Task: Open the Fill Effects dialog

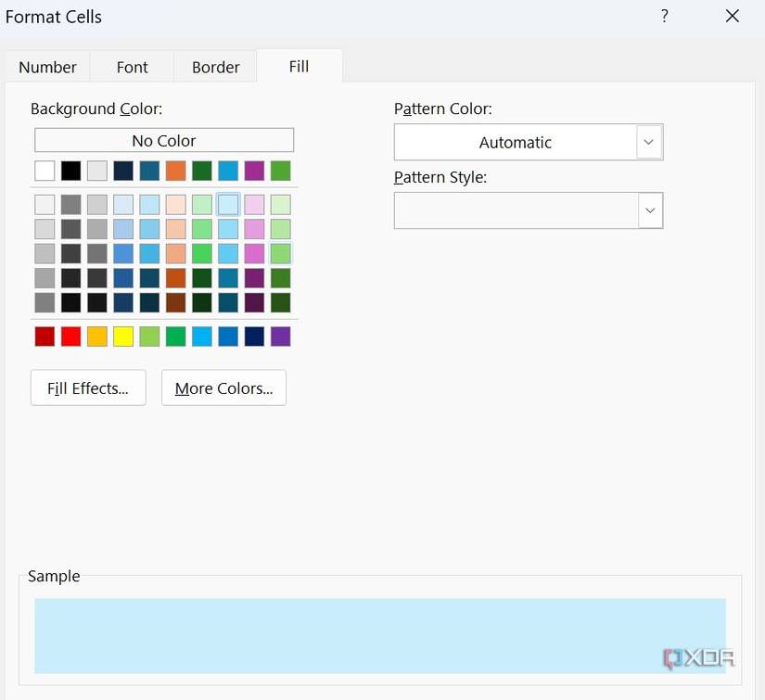Action: click(87, 388)
